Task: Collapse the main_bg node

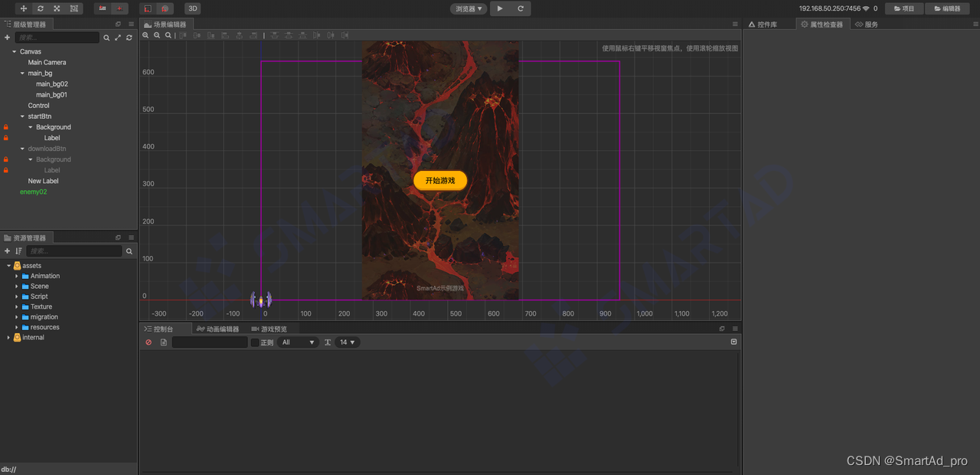Action: (22, 74)
